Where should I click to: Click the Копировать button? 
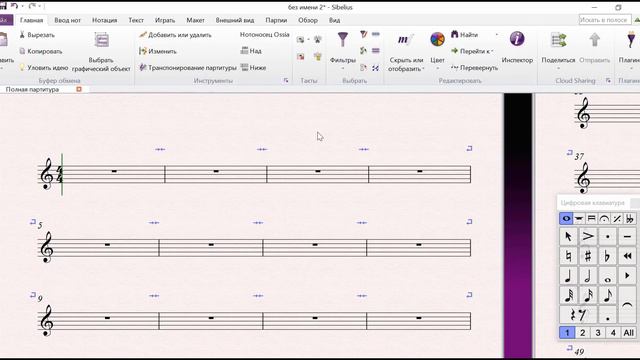(41, 51)
